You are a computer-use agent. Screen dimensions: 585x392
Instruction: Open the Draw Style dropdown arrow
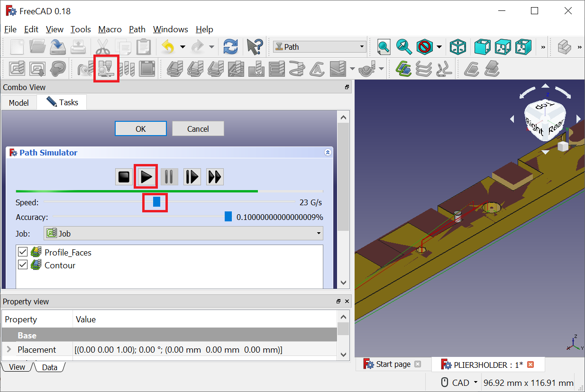click(x=439, y=47)
